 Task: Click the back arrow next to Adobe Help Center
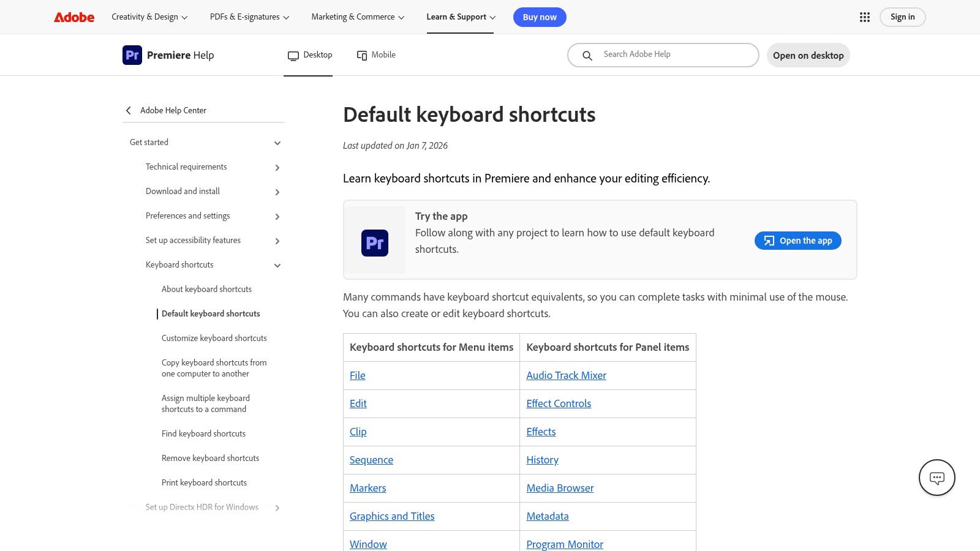point(129,110)
